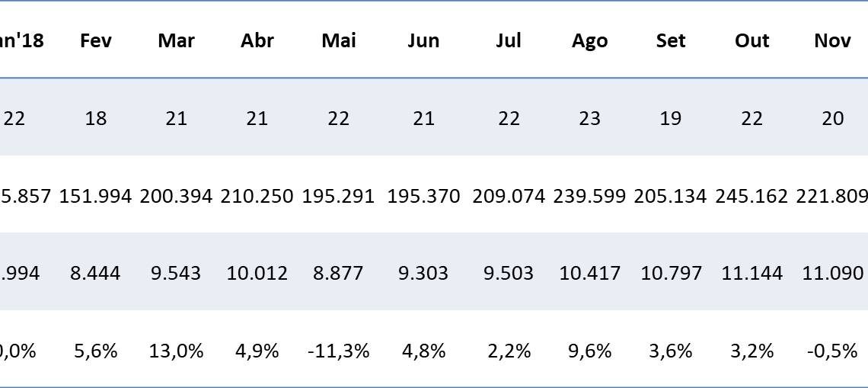The width and height of the screenshot is (868, 388).
Task: Click the cell with 8.444
Action: pyautogui.click(x=96, y=274)
